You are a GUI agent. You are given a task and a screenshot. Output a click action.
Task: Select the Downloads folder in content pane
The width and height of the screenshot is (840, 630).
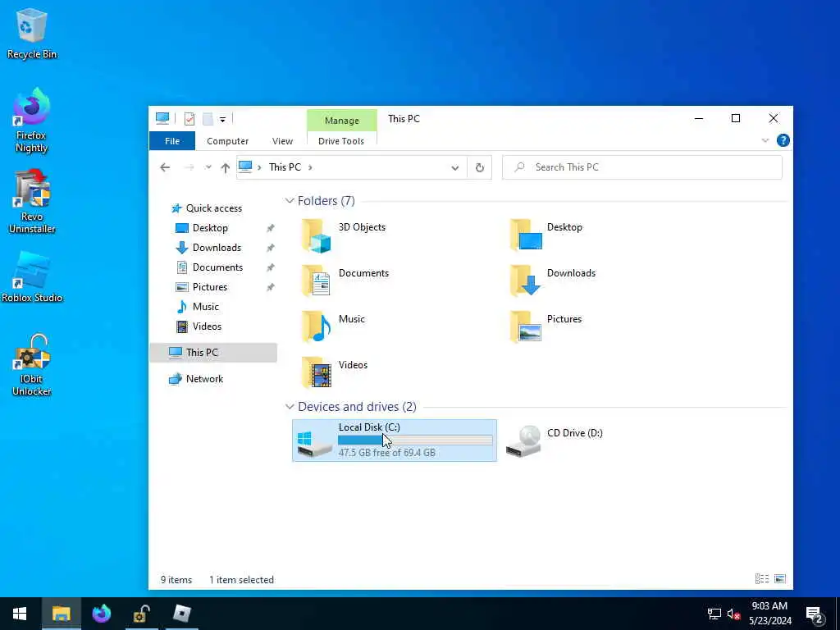552,281
